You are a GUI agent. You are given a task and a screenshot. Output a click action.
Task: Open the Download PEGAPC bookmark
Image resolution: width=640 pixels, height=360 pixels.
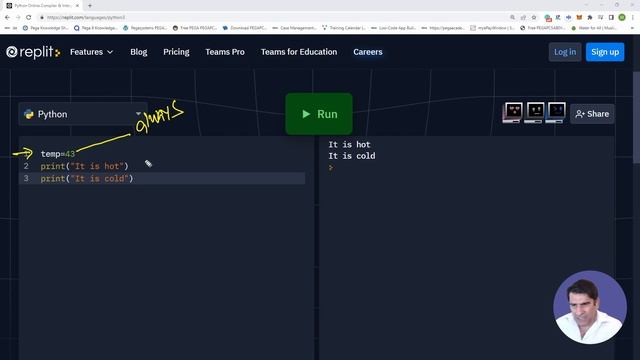[x=244, y=28]
